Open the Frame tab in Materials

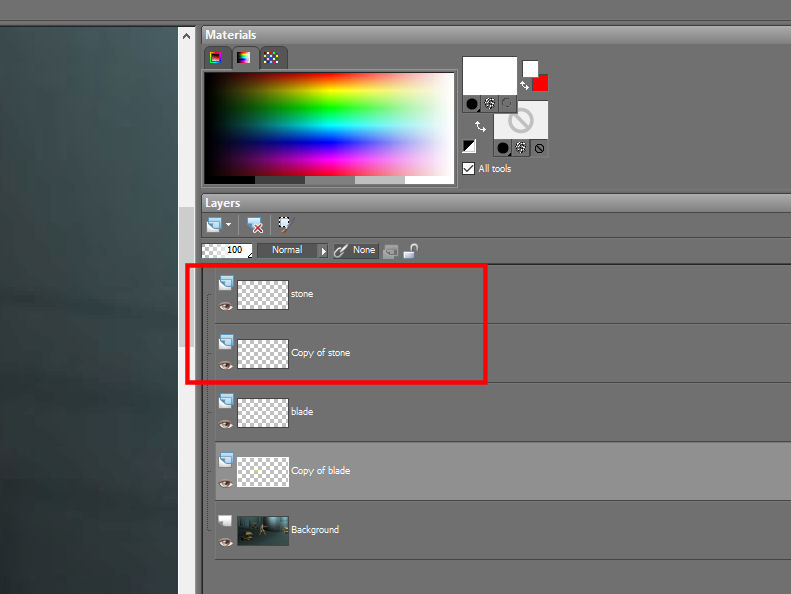(x=216, y=58)
